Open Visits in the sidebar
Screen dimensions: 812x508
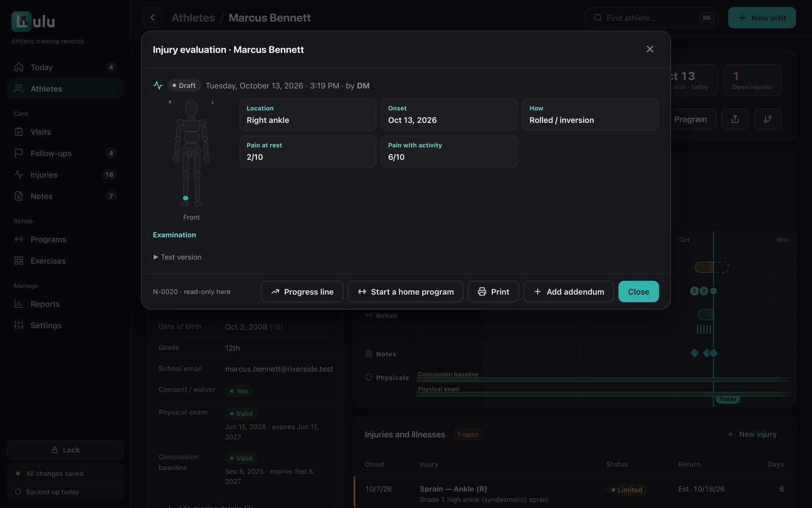click(65, 132)
